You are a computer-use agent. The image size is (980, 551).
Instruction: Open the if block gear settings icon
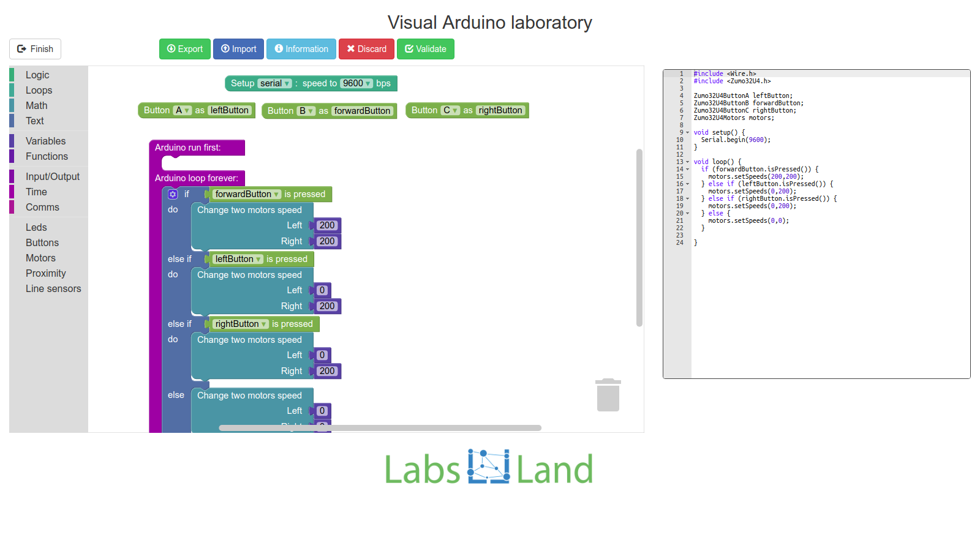coord(173,194)
